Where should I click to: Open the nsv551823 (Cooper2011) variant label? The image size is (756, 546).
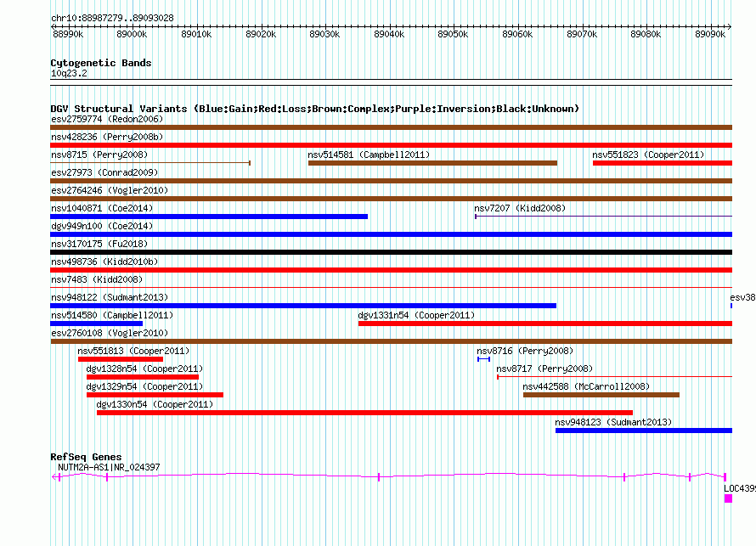(x=648, y=155)
